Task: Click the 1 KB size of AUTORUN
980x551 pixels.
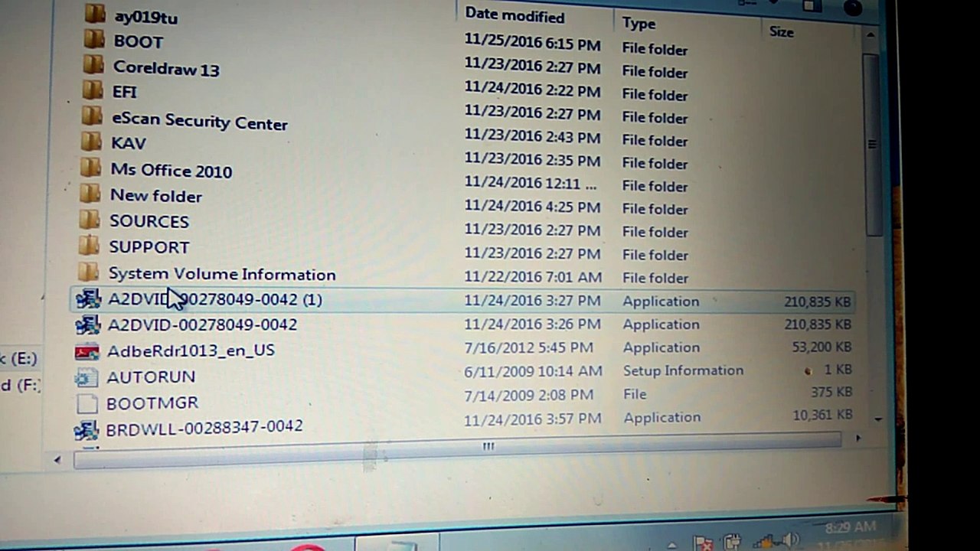Action: 838,370
